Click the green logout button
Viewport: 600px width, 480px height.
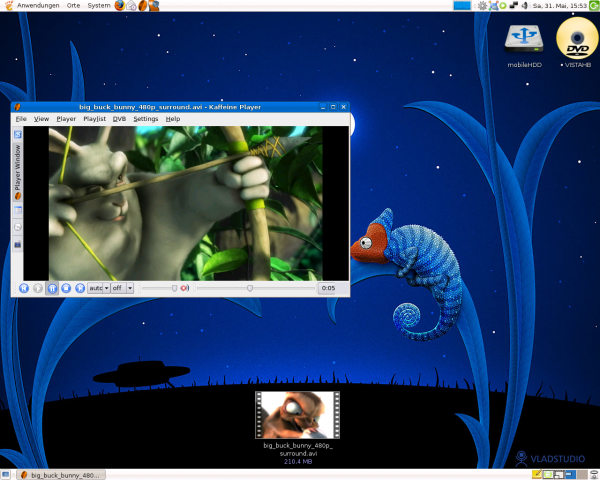click(x=594, y=5)
